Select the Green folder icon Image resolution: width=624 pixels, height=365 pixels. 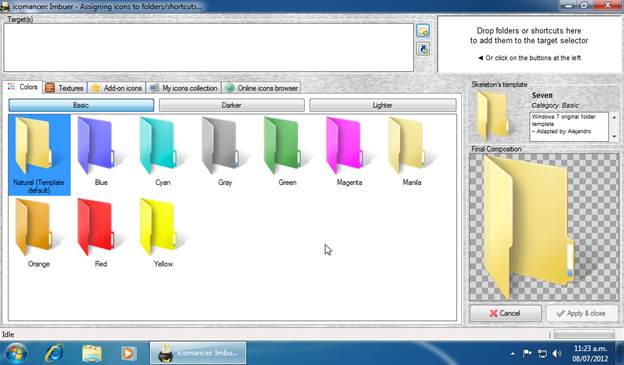coord(287,151)
